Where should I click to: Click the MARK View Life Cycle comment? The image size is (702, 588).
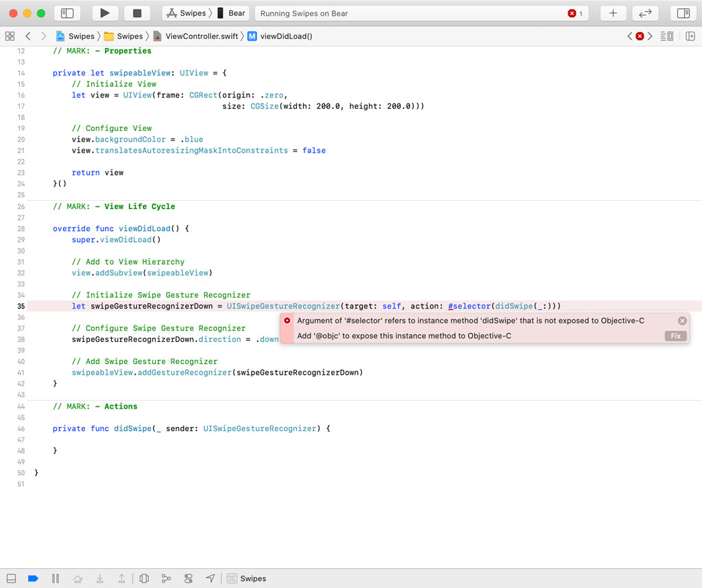(114, 206)
